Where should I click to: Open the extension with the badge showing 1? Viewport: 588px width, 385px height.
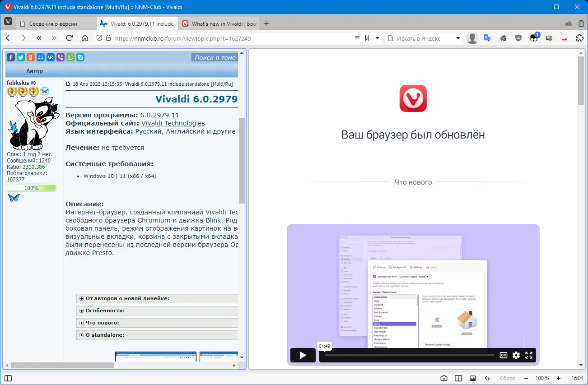pyautogui.click(x=534, y=38)
